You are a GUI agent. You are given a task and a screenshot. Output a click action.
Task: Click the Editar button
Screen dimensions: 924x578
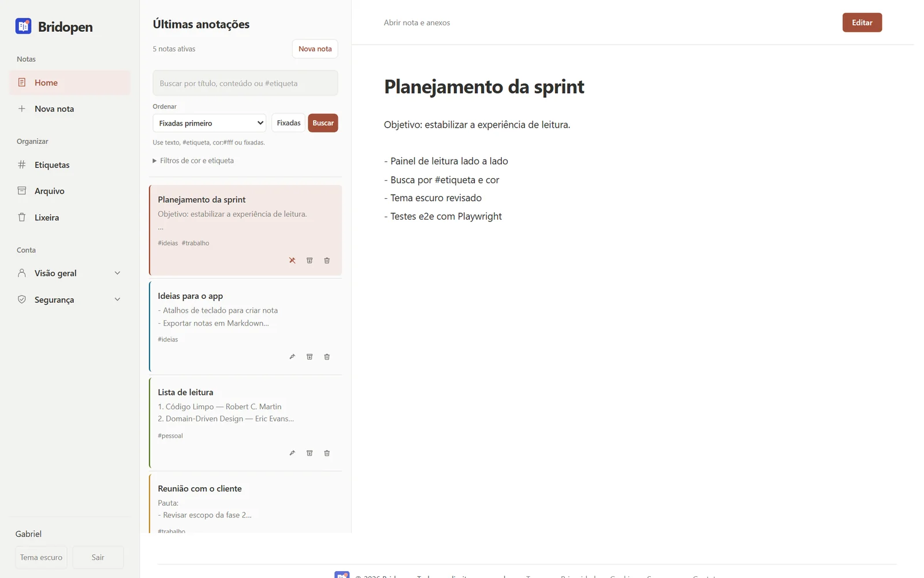click(x=862, y=23)
